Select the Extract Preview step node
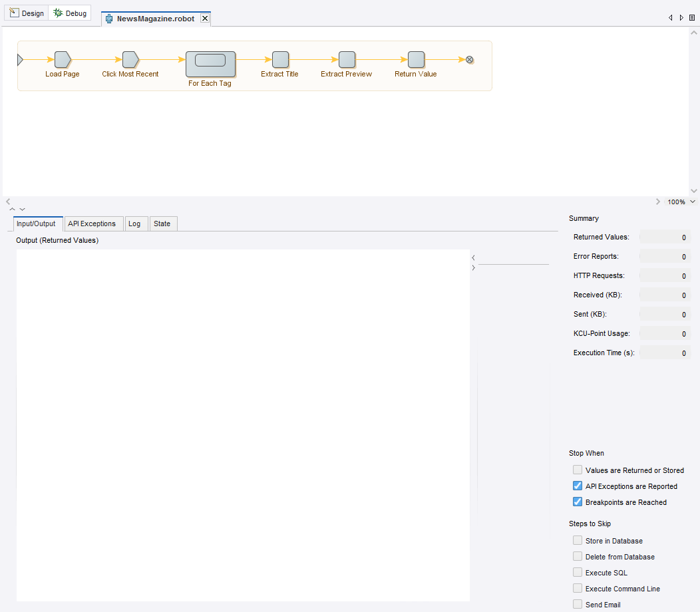700x612 pixels. point(347,60)
